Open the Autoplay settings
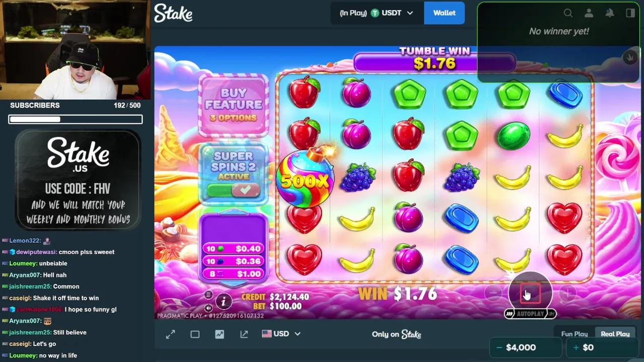 pyautogui.click(x=530, y=314)
